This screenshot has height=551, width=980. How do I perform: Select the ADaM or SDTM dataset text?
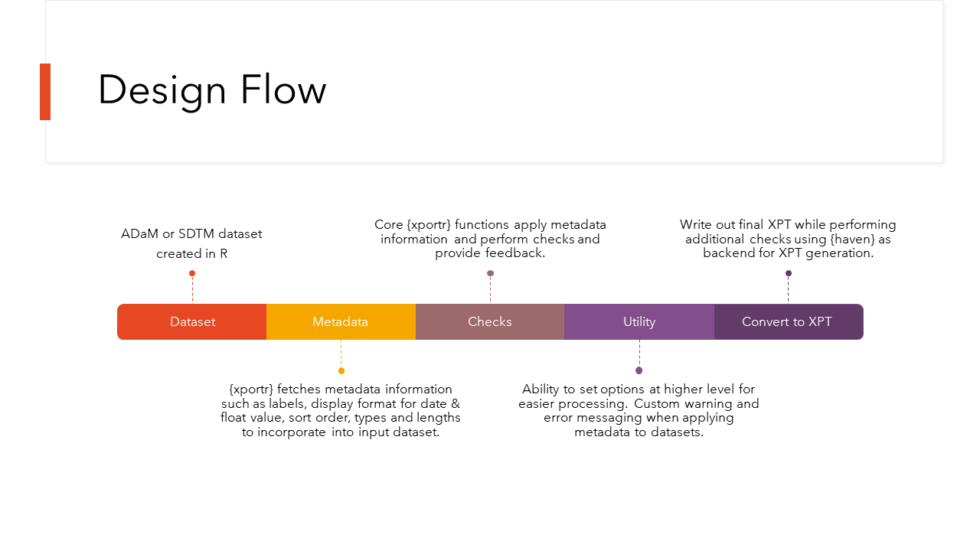coord(191,243)
